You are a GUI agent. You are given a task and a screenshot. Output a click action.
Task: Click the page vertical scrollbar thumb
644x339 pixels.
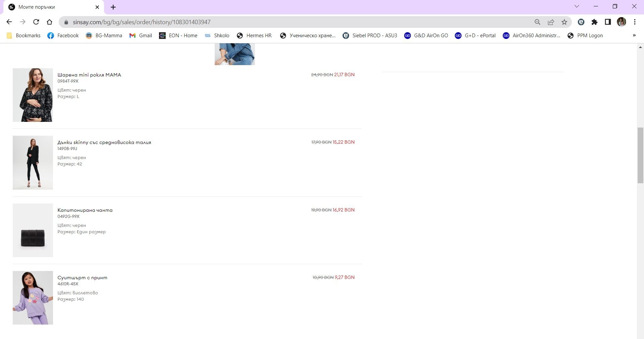tap(640, 155)
